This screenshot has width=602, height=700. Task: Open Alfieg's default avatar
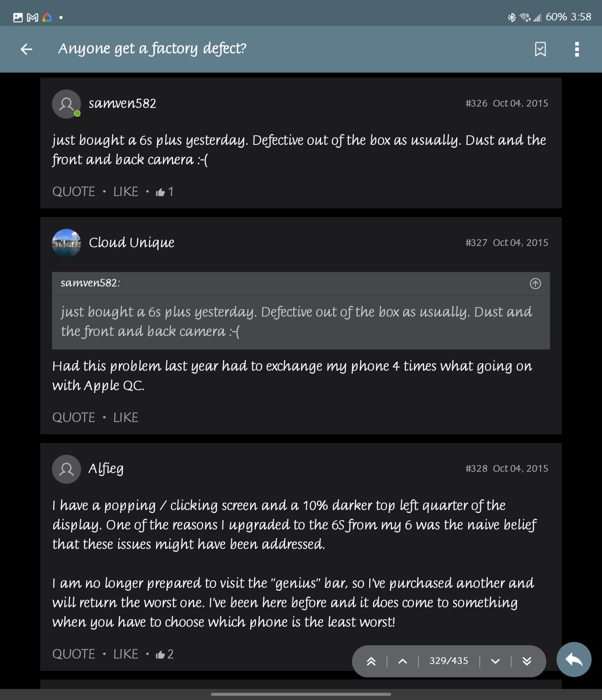[67, 469]
